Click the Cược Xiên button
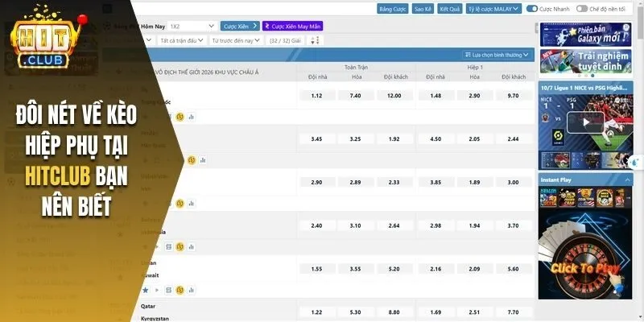The width and height of the screenshot is (644, 322). [x=240, y=26]
